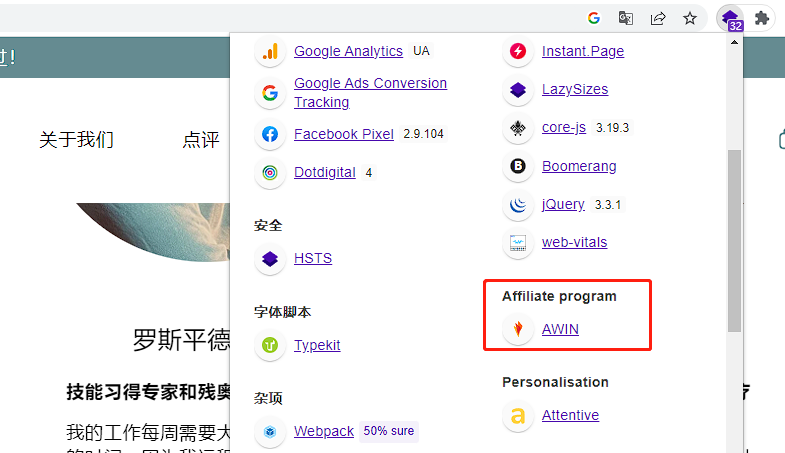
Task: Open the Google Ads Conversion Tracking link
Action: pyautogui.click(x=370, y=93)
